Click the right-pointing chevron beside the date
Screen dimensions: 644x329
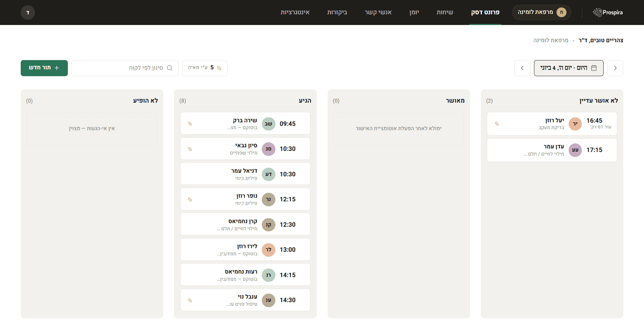[x=615, y=68]
